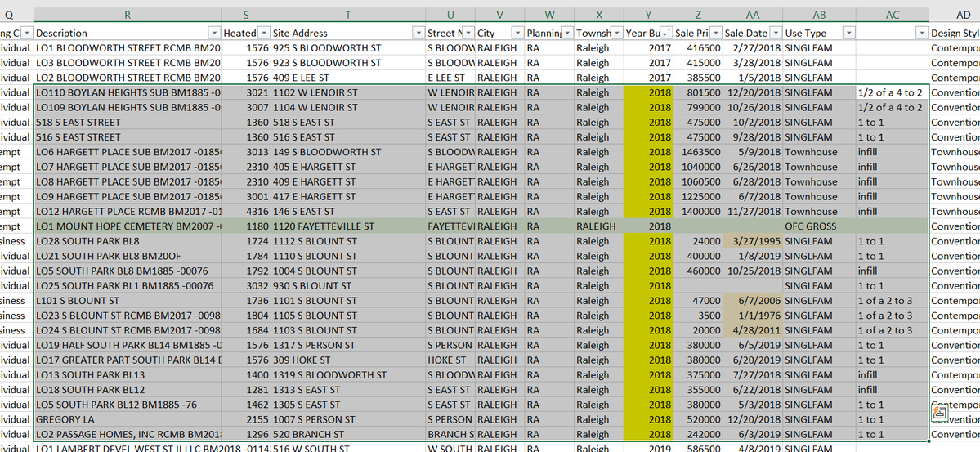Select column R header

[128, 15]
